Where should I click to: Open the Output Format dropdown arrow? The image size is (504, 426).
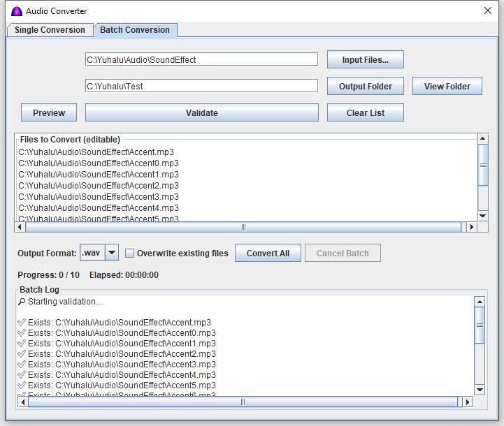(x=112, y=253)
